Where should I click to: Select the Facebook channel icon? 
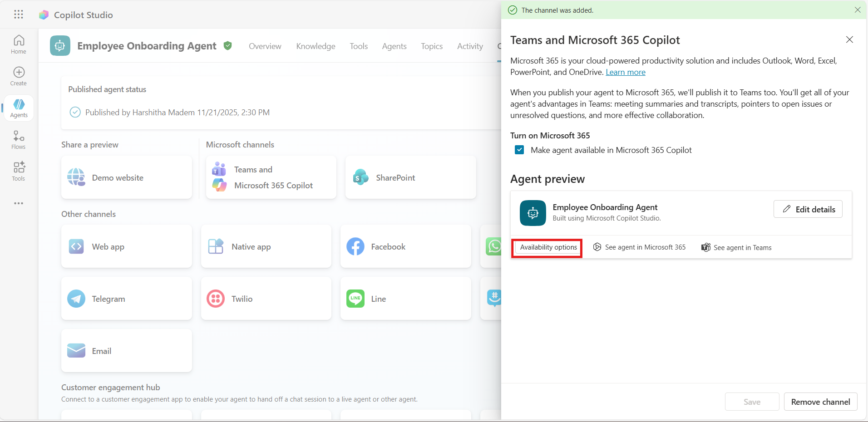(355, 247)
